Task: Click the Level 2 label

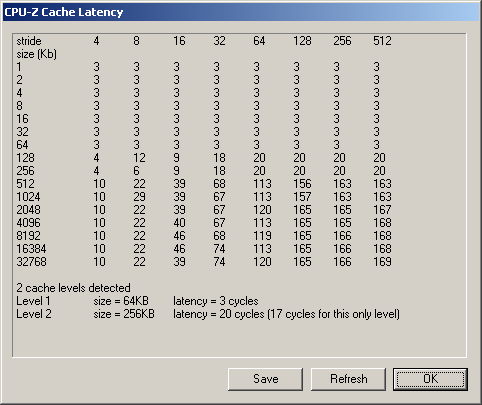Action: coord(34,314)
